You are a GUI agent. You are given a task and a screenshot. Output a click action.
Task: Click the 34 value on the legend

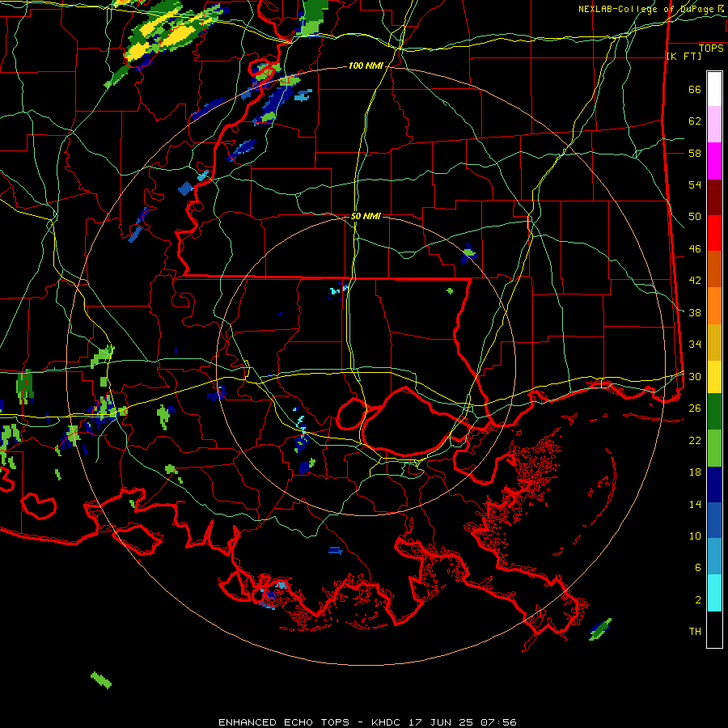click(x=695, y=345)
